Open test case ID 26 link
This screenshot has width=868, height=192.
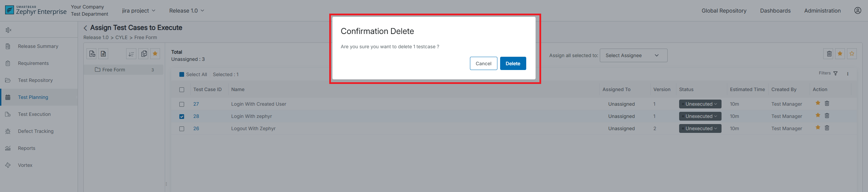196,128
